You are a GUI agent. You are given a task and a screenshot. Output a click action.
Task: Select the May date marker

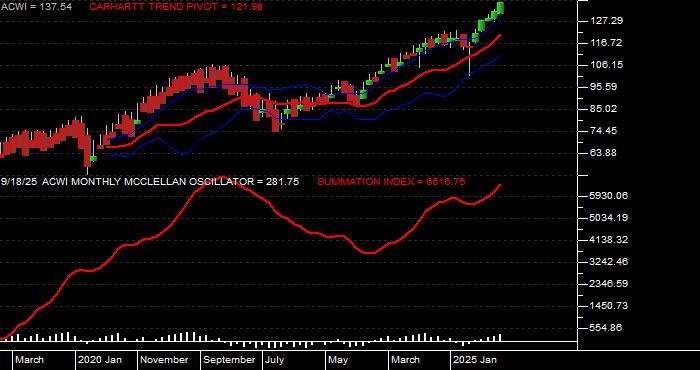(338, 360)
